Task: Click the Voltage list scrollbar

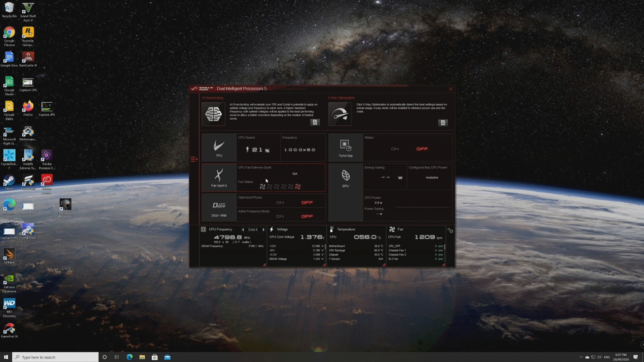Action: coord(325,247)
